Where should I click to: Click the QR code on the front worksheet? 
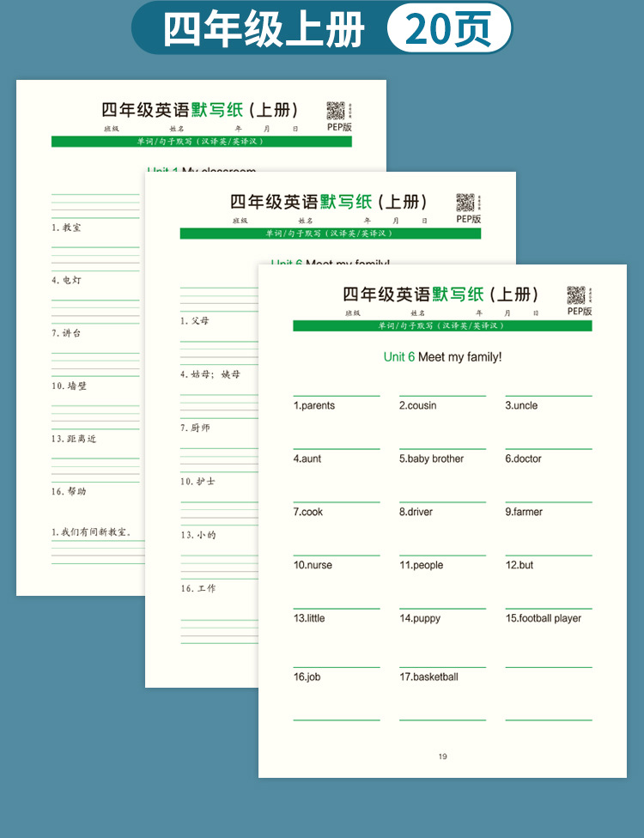576,295
